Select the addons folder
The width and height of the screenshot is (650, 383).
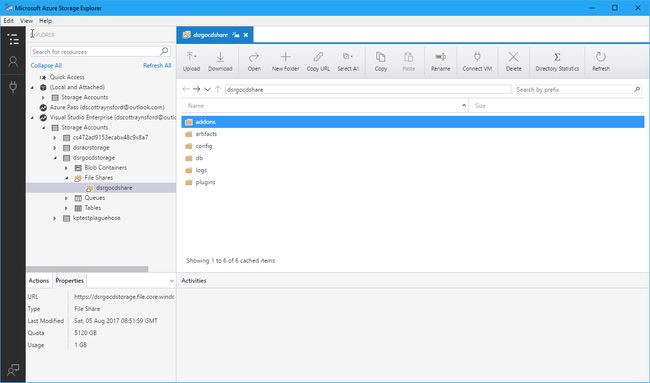pyautogui.click(x=413, y=122)
